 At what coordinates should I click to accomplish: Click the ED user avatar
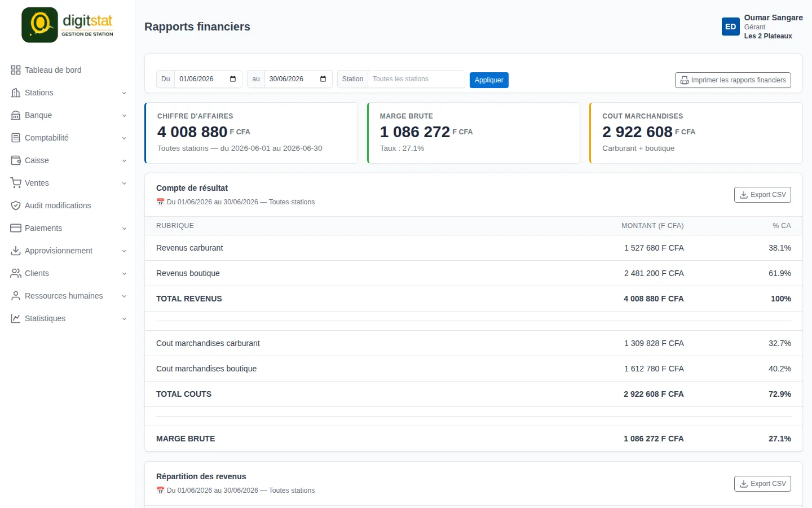tap(731, 27)
